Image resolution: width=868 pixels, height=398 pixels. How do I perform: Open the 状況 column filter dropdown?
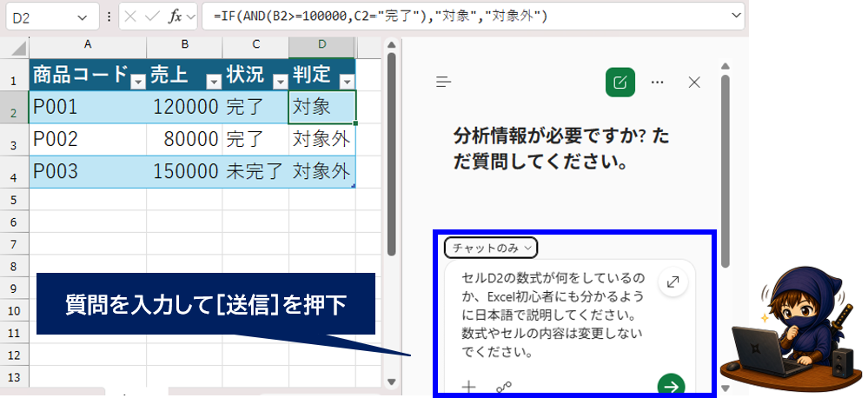[281, 83]
